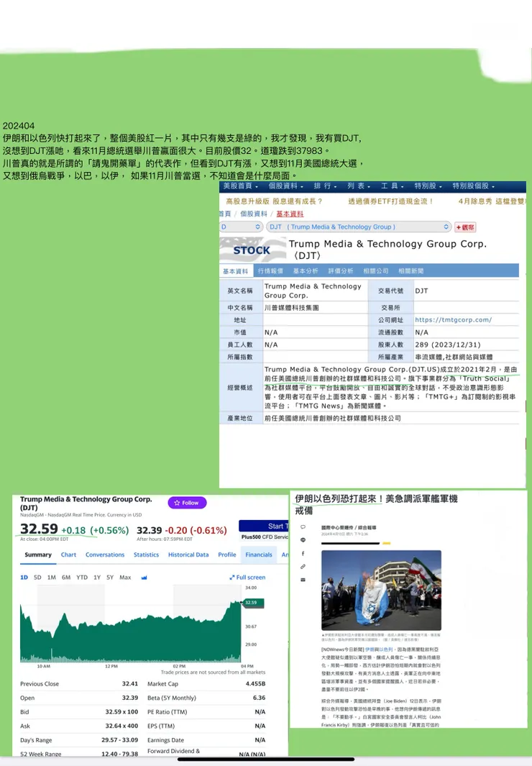Open the Statistics tab
The width and height of the screenshot is (532, 766).
coord(147,555)
